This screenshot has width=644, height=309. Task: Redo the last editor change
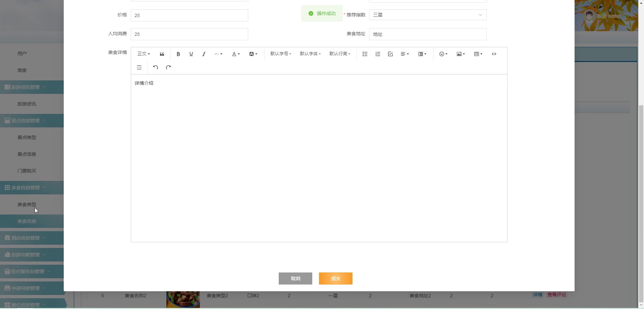[168, 67]
